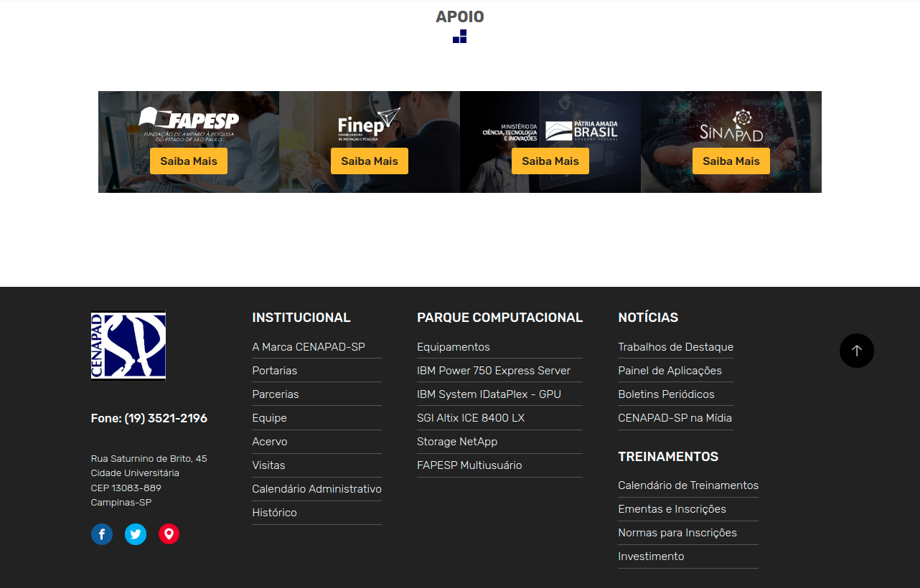The width and height of the screenshot is (920, 588).
Task: Go to the Parcerias page
Action: click(276, 394)
